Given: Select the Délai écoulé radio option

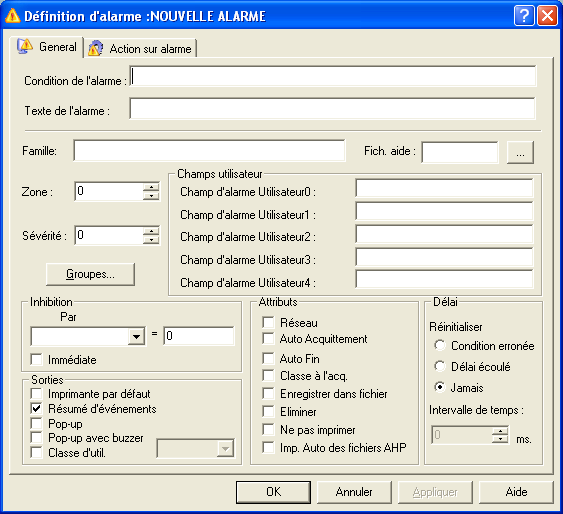Looking at the screenshot, I should (x=440, y=366).
